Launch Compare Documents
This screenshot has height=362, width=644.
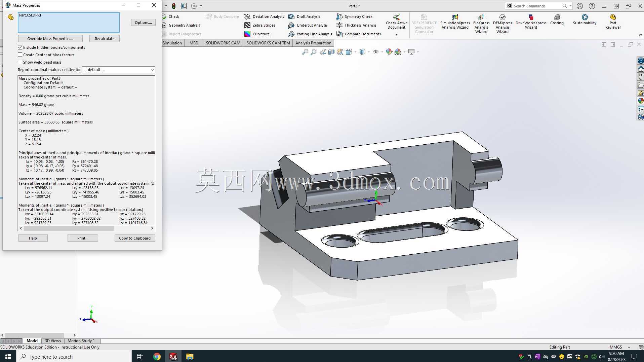359,34
